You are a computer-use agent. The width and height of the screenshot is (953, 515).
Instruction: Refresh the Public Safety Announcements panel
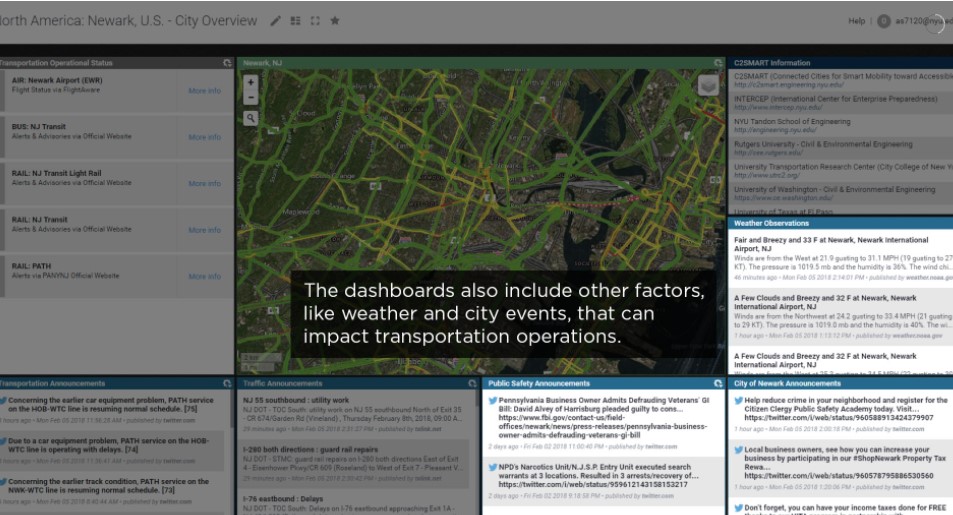[x=718, y=383]
